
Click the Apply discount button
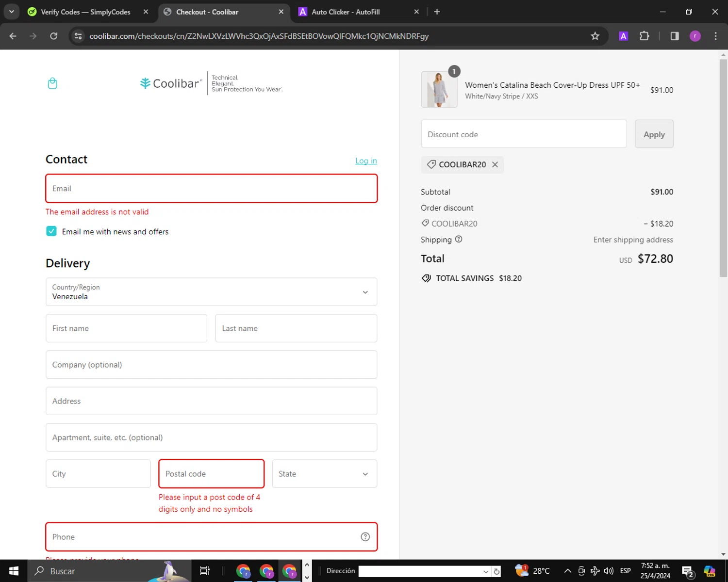point(654,134)
